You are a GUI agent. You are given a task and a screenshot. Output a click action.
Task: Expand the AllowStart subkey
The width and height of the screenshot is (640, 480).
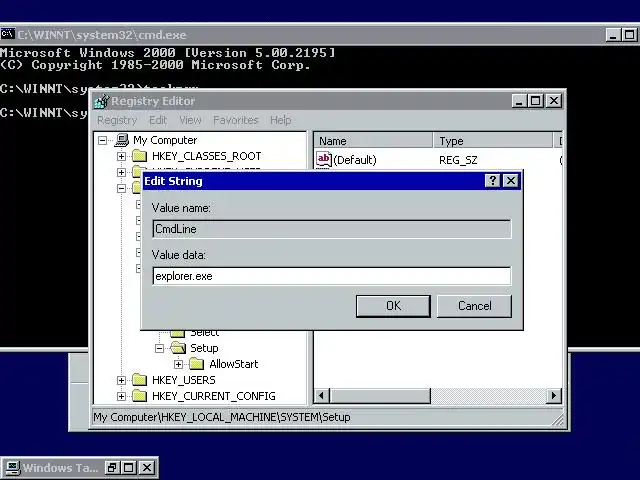pyautogui.click(x=178, y=364)
